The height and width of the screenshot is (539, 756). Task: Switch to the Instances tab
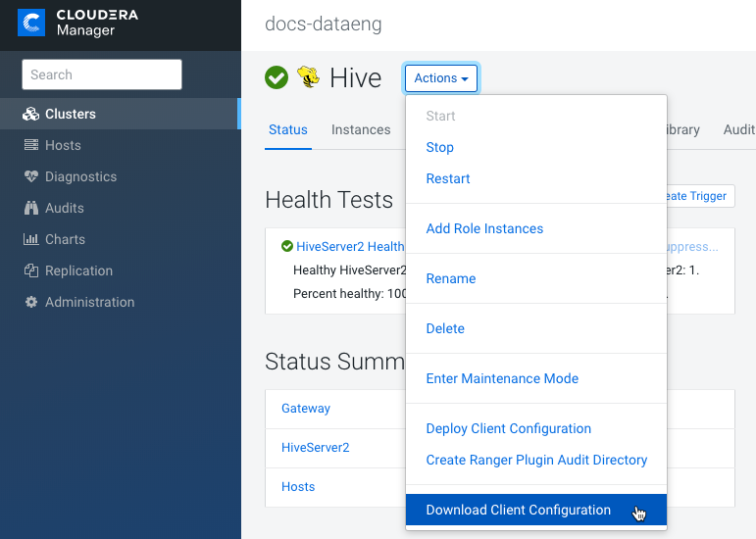coord(361,129)
